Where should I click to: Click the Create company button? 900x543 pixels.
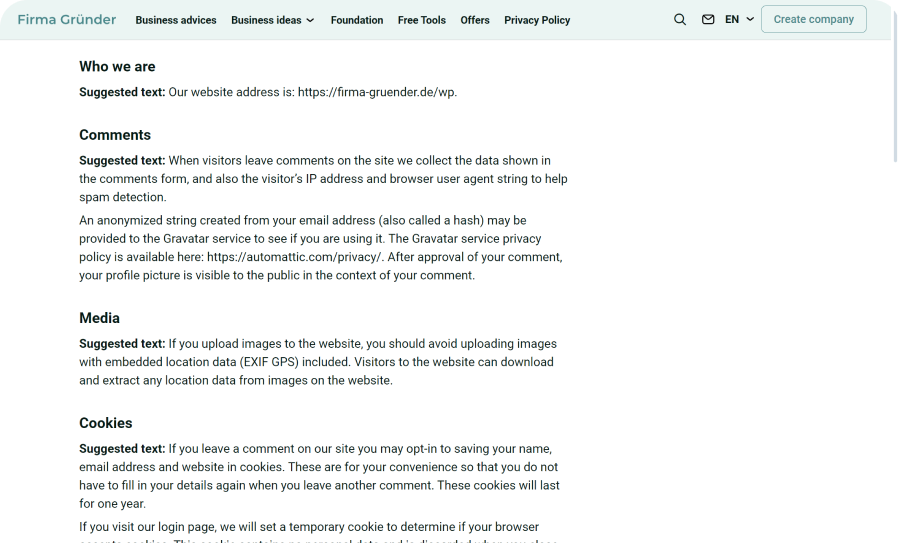pos(813,19)
